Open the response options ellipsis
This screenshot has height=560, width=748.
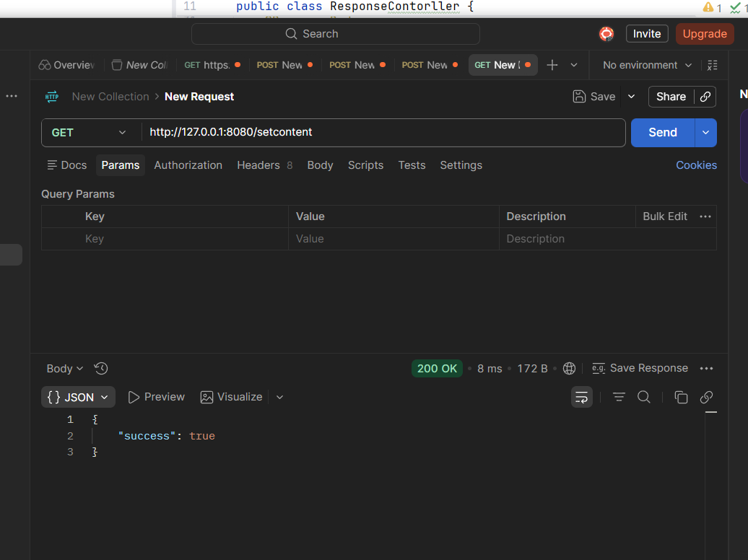706,369
